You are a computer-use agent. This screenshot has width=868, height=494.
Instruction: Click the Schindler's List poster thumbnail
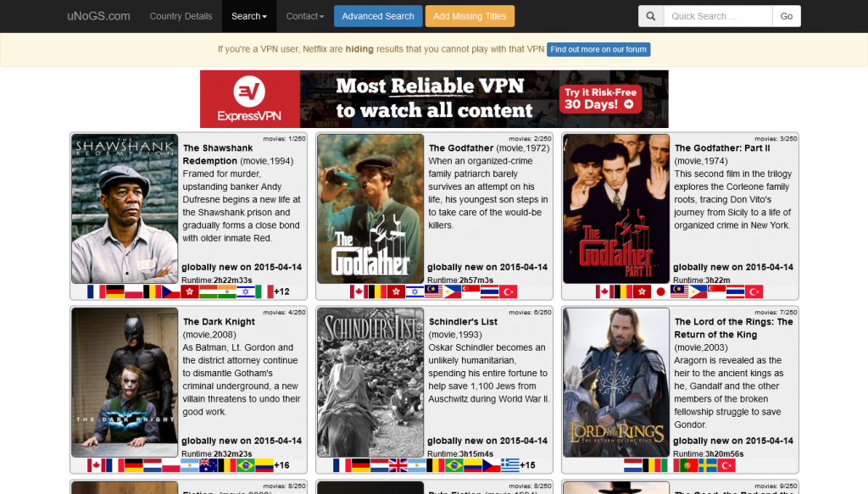click(x=370, y=382)
